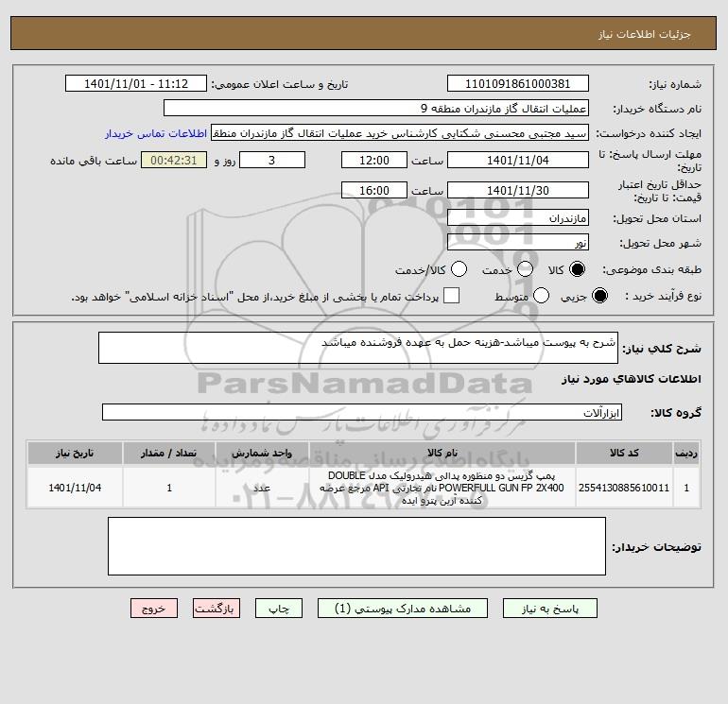Click the need date cell 1401/11/04
Viewport: 728px width, 704px height.
tap(75, 488)
